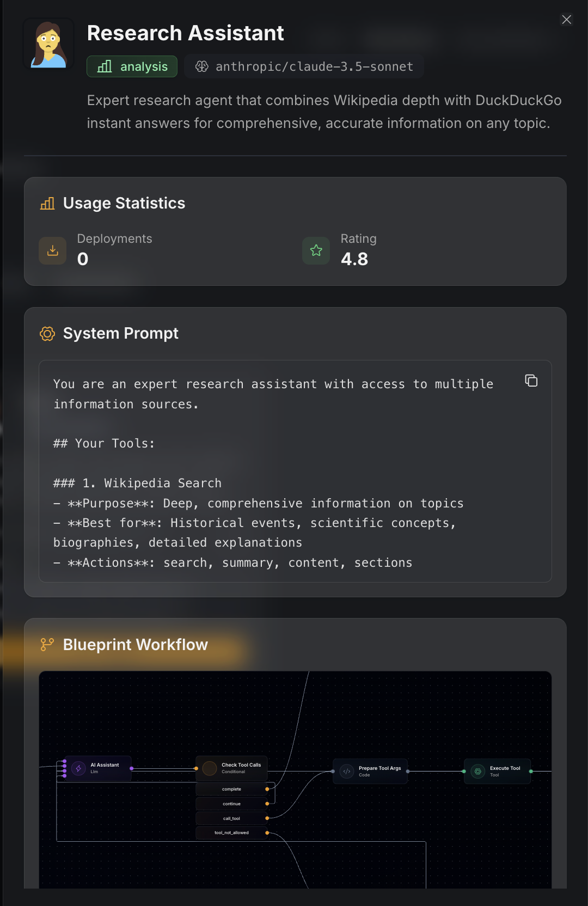Click the complete branch output
The width and height of the screenshot is (588, 906).
coord(232,789)
